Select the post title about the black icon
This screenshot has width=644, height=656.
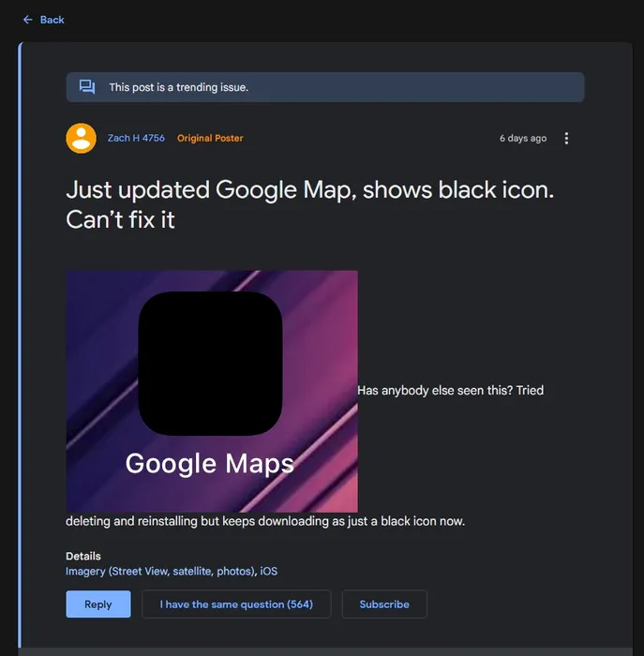[x=310, y=204]
